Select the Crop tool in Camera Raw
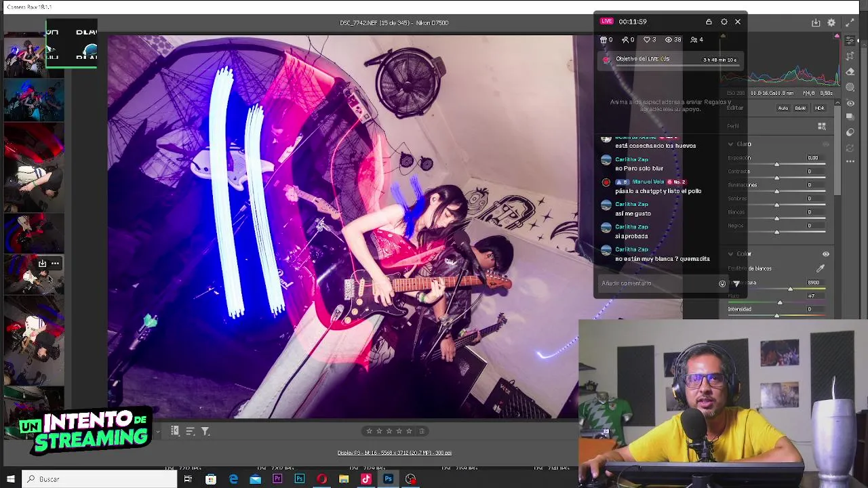The width and height of the screenshot is (868, 488). tap(850, 56)
